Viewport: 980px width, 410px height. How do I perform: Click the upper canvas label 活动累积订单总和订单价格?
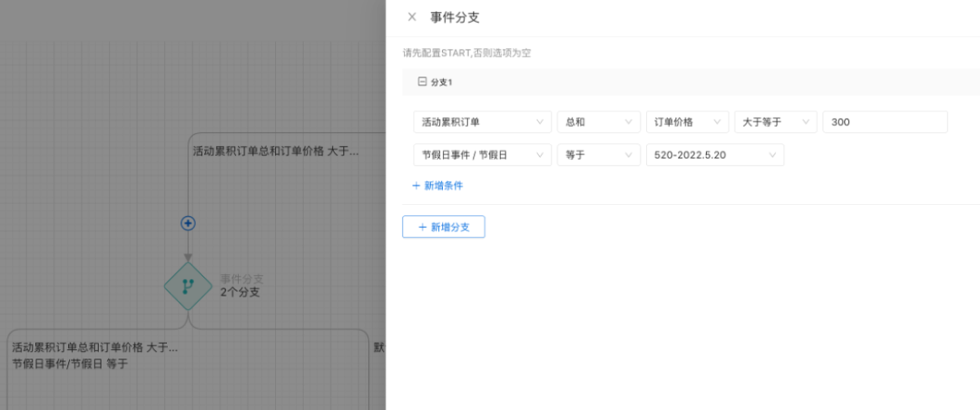(275, 151)
